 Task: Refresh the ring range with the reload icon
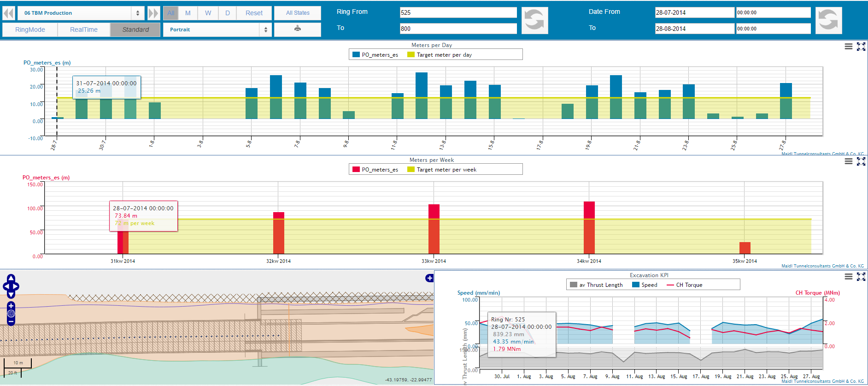[534, 21]
